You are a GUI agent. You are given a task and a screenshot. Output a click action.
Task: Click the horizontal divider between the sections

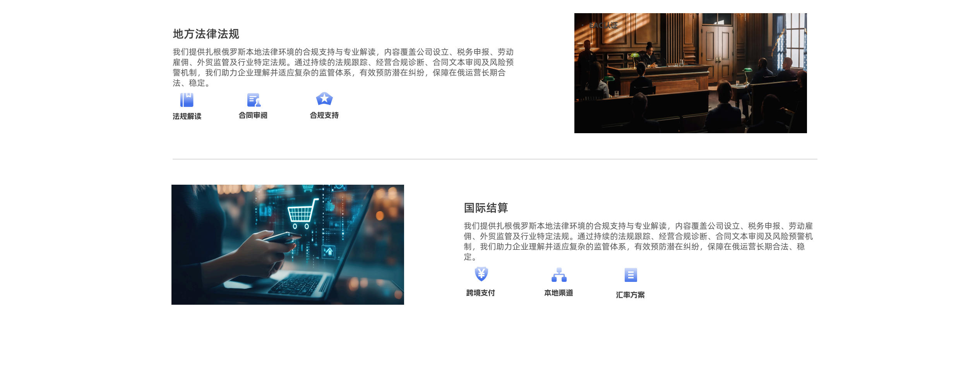point(495,159)
